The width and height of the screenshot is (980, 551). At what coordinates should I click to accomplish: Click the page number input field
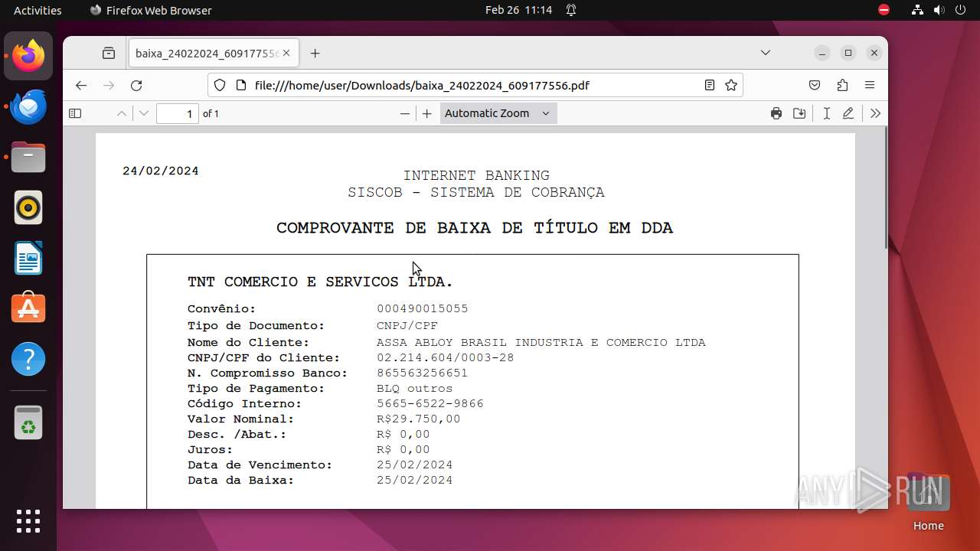pos(178,113)
